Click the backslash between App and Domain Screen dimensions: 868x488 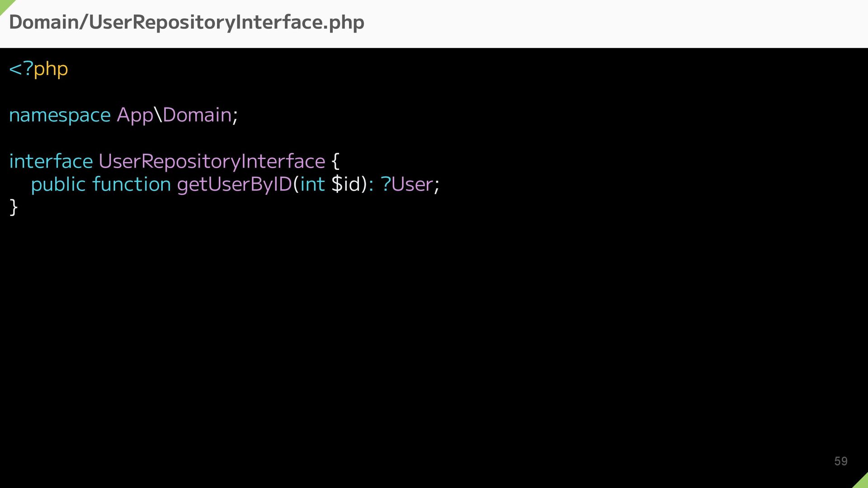pyautogui.click(x=158, y=115)
